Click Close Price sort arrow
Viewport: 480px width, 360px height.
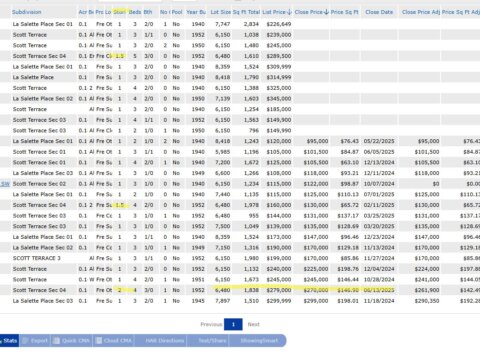coord(326,12)
